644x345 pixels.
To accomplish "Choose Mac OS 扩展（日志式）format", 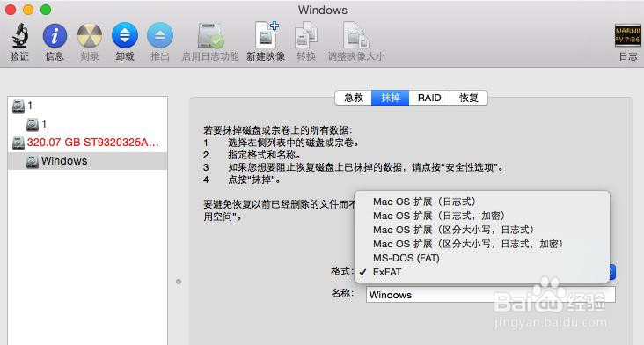I will [x=482, y=202].
